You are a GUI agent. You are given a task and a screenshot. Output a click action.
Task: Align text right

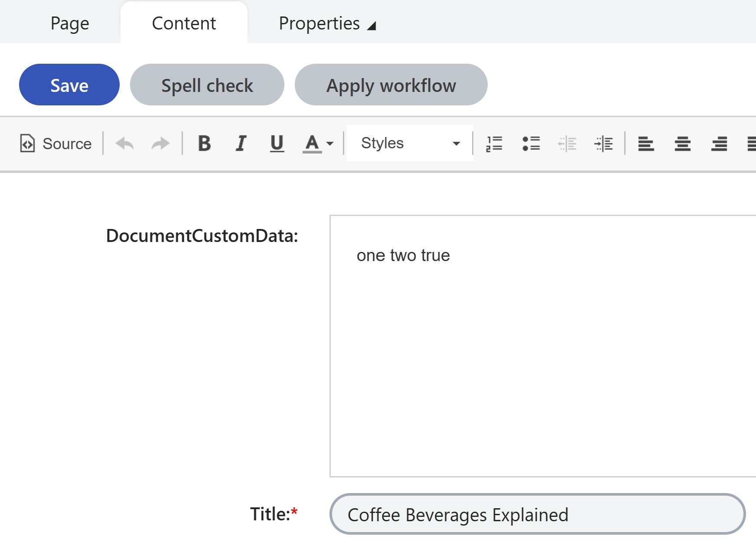click(x=719, y=144)
